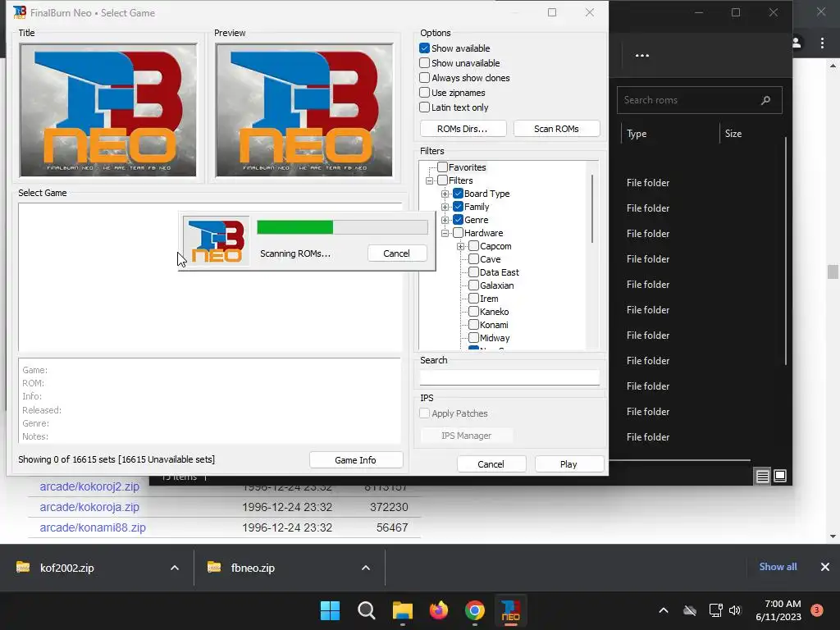Open notification badge showing 3
840x630 pixels.
click(817, 609)
